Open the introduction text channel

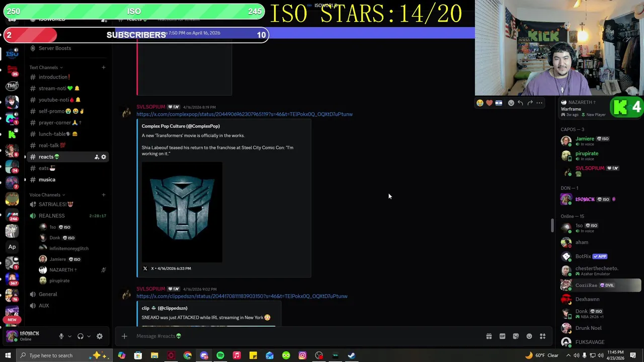[x=68, y=77]
